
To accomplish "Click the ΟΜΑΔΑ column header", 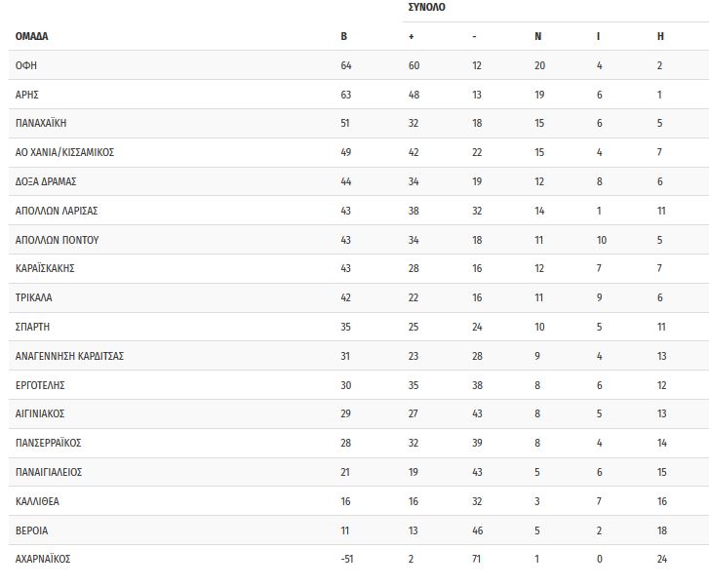I will pos(31,36).
